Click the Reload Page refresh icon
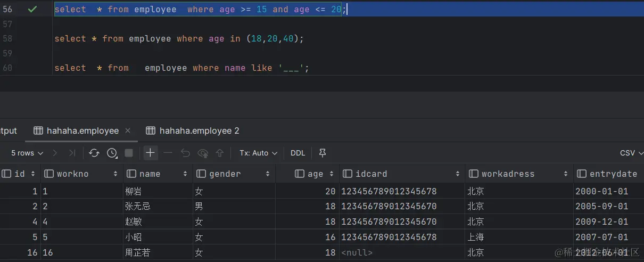 point(94,153)
